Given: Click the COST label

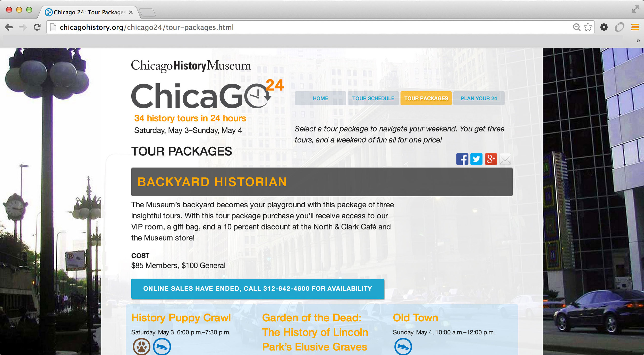Looking at the screenshot, I should [140, 256].
